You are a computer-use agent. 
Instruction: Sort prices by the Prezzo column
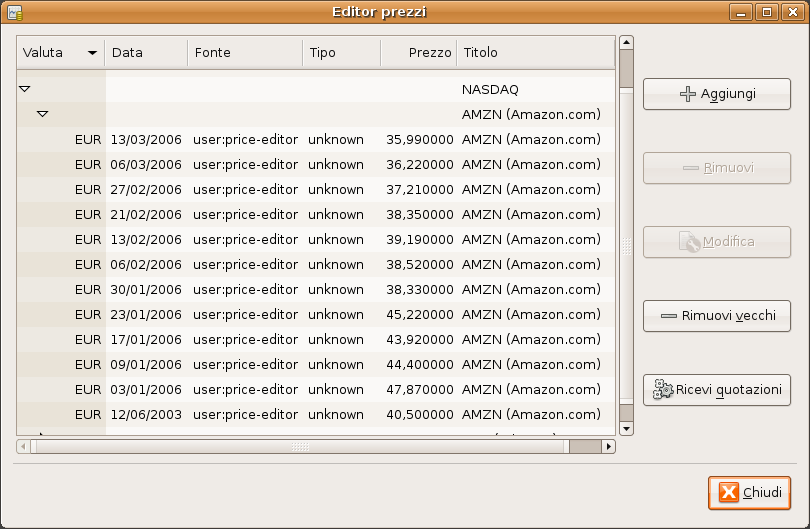(x=418, y=52)
